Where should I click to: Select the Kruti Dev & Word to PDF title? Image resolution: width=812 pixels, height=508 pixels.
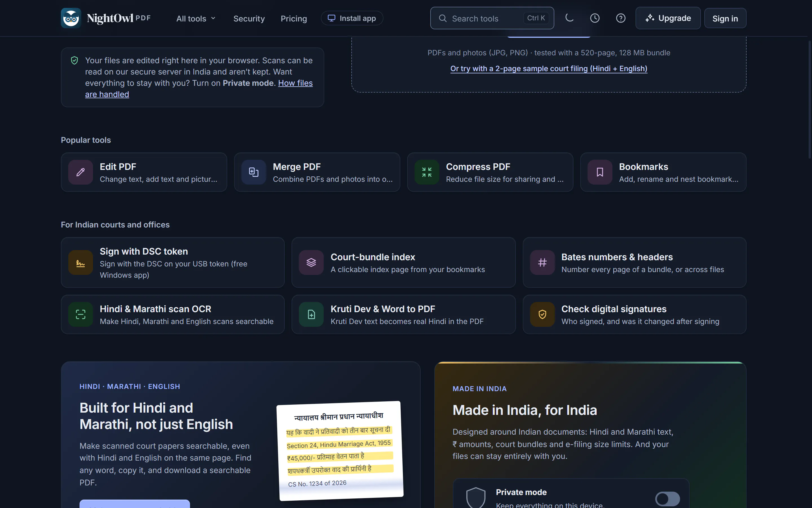(x=383, y=309)
